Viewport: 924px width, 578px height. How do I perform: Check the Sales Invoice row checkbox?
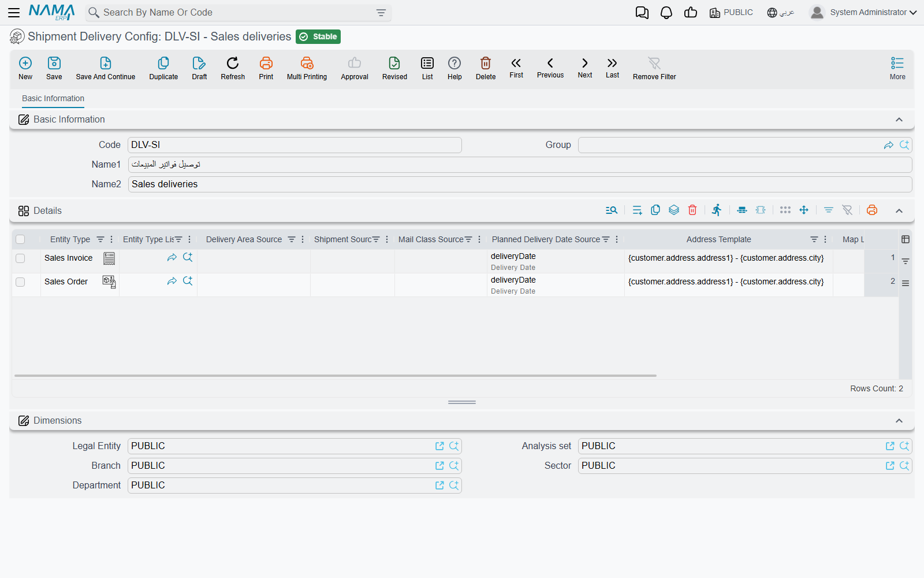tap(20, 258)
